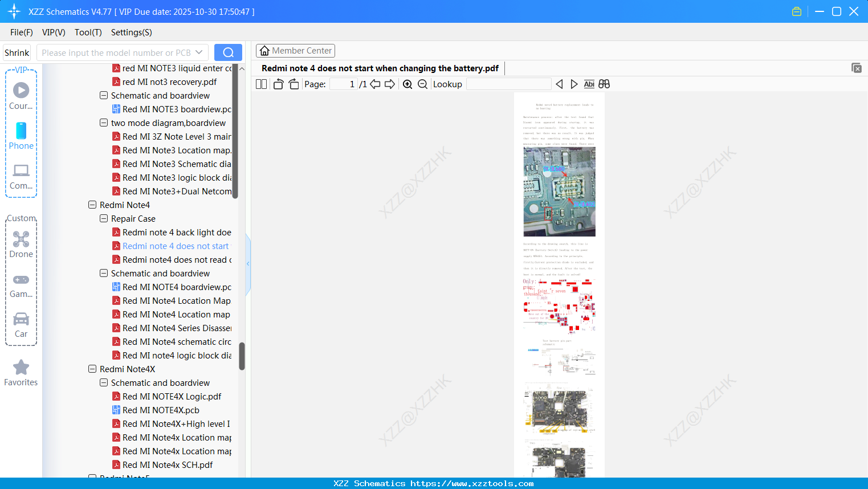Open red MI not3 recovery.pdf
This screenshot has height=489, width=868.
164,81
